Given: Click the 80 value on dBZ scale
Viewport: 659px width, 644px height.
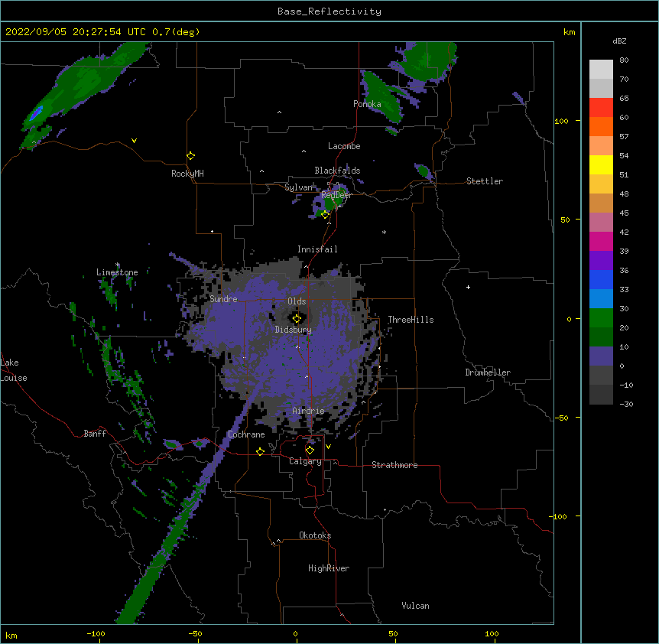Looking at the screenshot, I should (624, 60).
